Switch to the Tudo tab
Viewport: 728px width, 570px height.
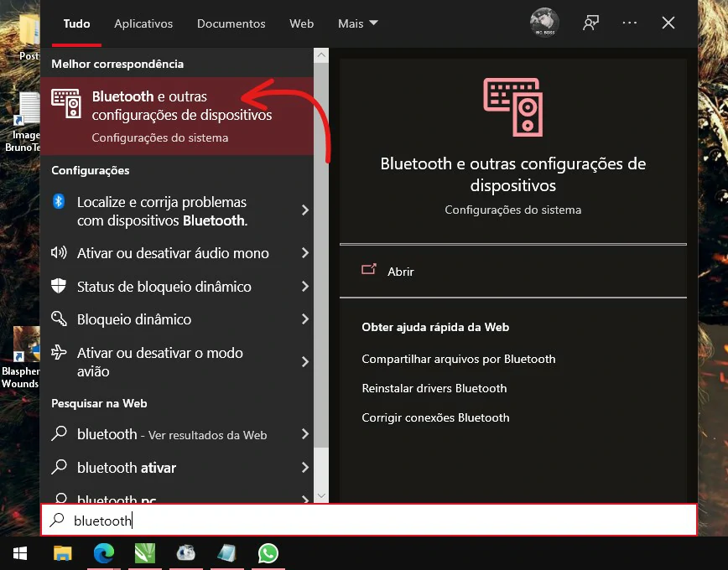tap(76, 23)
